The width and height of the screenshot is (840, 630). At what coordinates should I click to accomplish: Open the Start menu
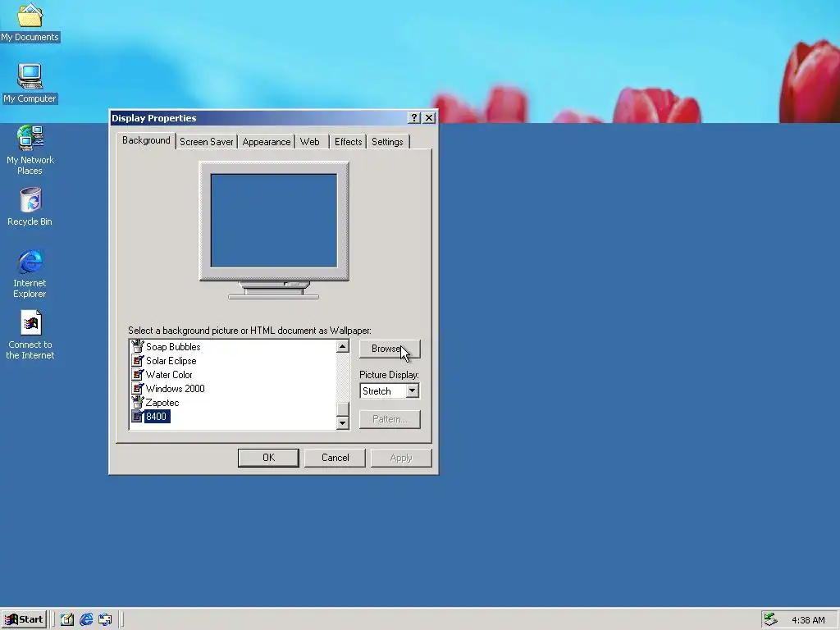pos(24,619)
